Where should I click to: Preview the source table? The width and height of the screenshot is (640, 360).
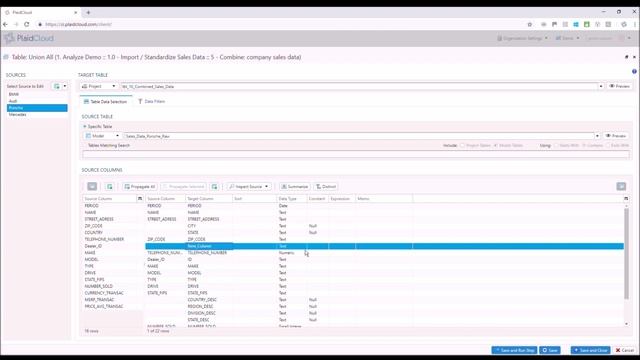616,136
